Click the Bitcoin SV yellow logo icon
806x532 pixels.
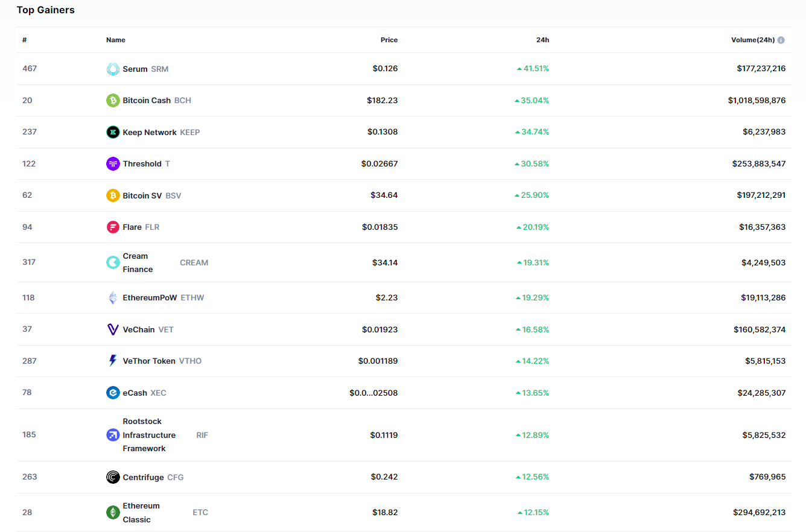tap(113, 195)
